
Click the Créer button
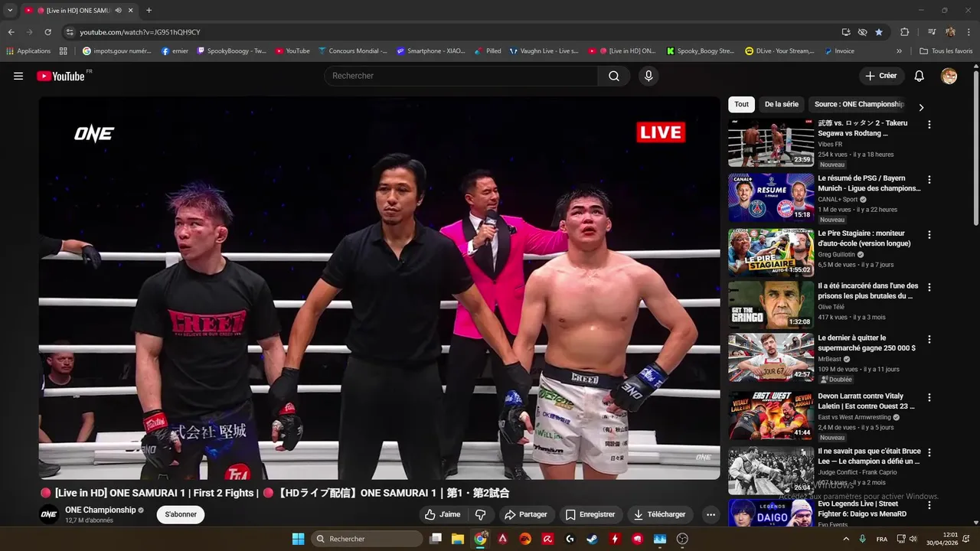pyautogui.click(x=880, y=76)
